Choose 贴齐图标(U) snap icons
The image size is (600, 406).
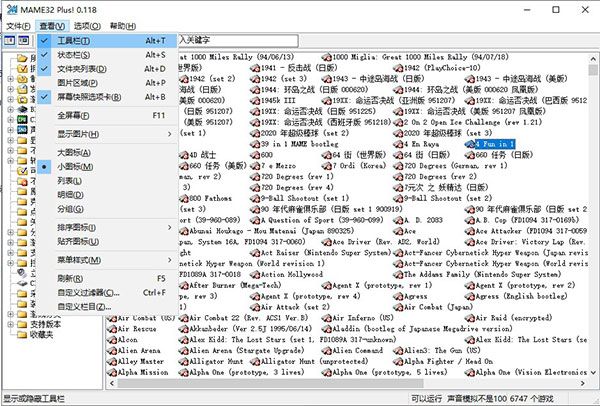tap(108, 241)
